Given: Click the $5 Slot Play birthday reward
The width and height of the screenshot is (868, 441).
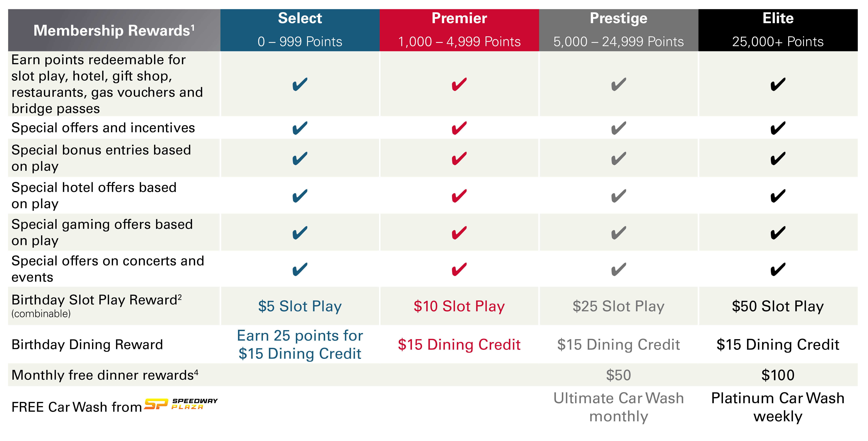Looking at the screenshot, I should 300,306.
